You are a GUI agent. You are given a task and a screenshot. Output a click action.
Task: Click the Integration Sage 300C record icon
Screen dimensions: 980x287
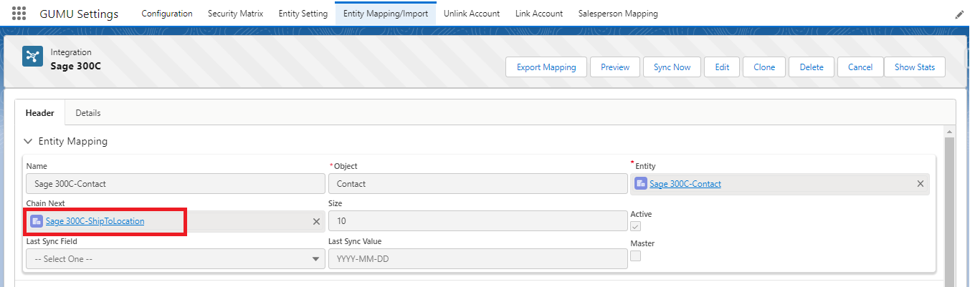(32, 57)
